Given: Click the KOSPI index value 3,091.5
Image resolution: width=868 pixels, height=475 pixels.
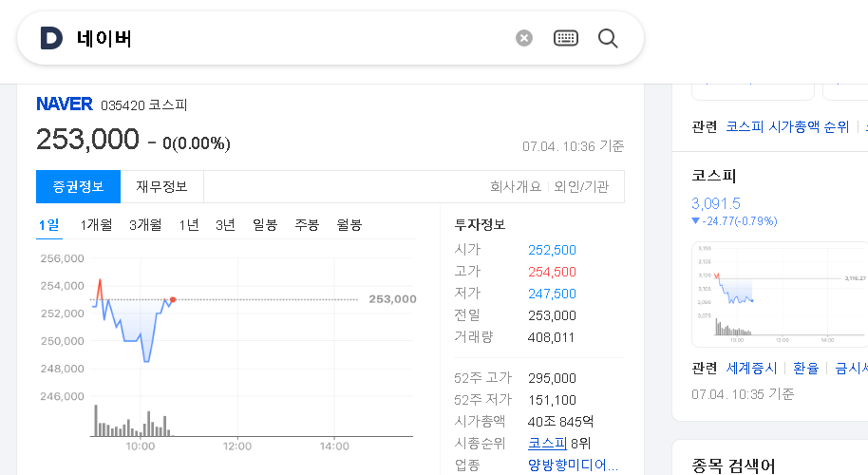Looking at the screenshot, I should (716, 203).
